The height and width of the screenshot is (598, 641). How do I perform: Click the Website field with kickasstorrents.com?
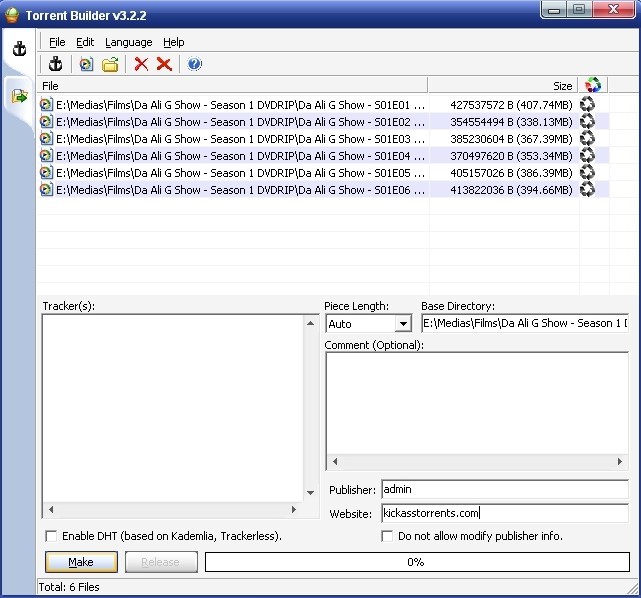tap(505, 513)
